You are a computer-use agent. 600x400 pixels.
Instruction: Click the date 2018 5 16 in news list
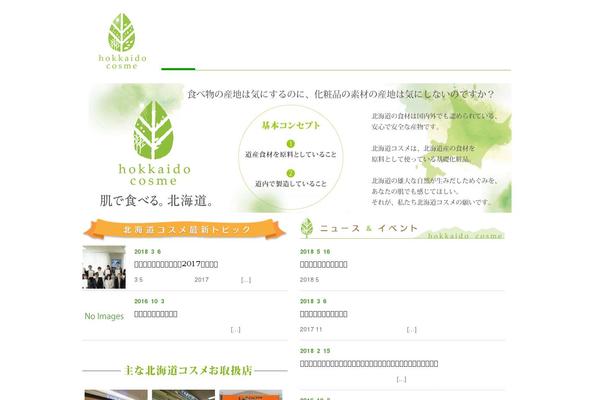click(x=315, y=251)
